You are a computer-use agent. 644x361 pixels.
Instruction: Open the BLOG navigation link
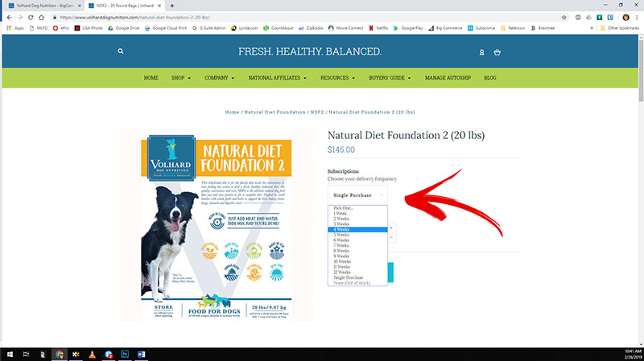click(x=490, y=78)
